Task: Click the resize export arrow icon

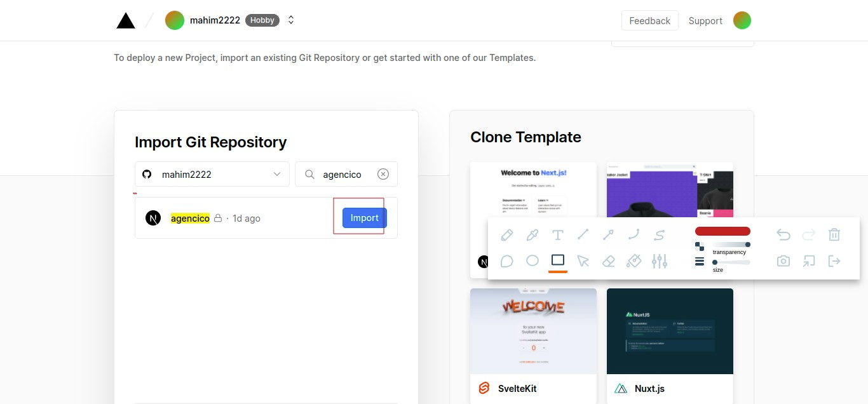Action: point(809,261)
